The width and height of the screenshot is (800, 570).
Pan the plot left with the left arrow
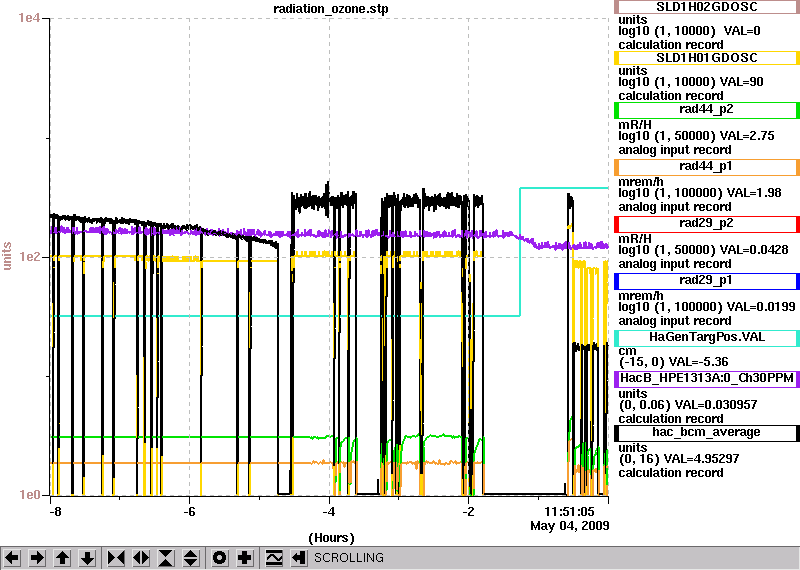(x=12, y=558)
